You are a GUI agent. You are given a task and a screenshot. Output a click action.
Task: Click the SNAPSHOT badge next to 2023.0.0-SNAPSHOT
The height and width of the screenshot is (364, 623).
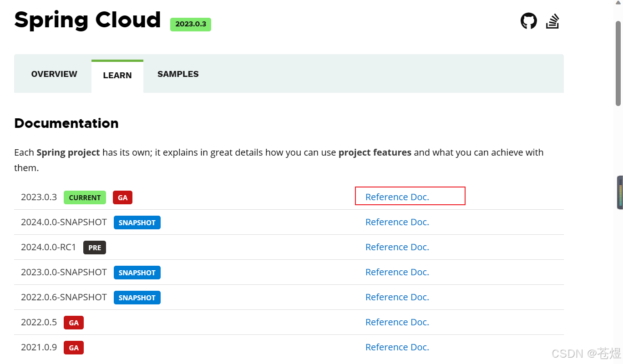[x=137, y=273]
